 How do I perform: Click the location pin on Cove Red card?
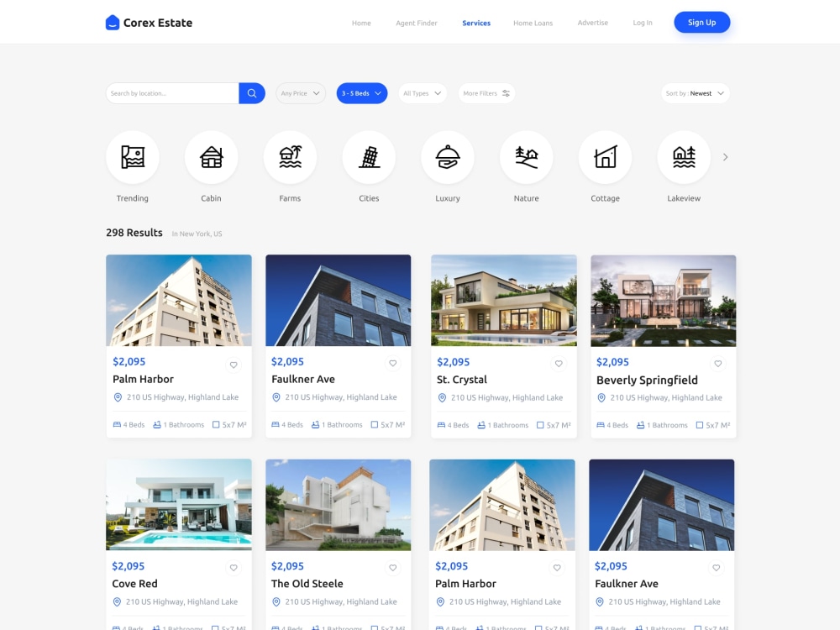(117, 601)
